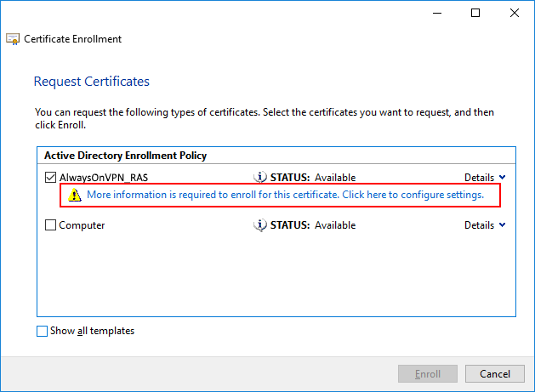Minimize the Certificate Enrollment window
The width and height of the screenshot is (535, 392).
pyautogui.click(x=437, y=13)
